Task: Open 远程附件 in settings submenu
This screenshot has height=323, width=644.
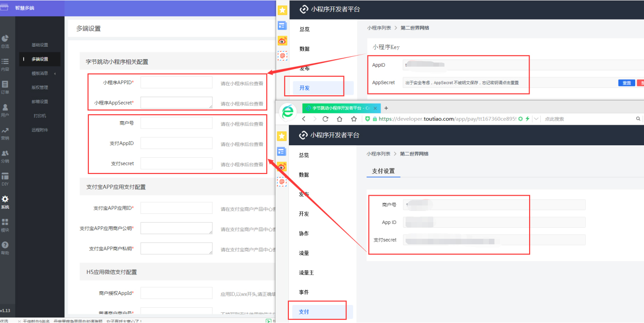Action: (x=40, y=130)
